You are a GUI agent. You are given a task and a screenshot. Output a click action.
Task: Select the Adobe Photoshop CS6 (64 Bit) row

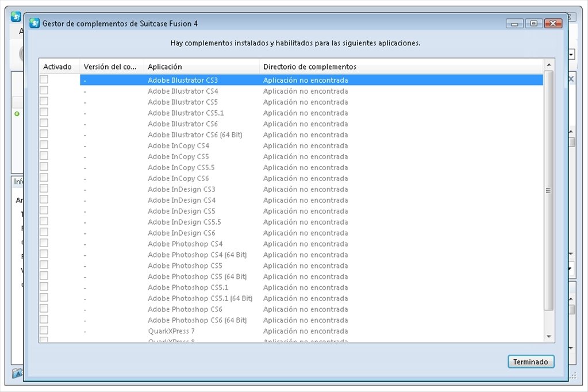[x=291, y=320]
